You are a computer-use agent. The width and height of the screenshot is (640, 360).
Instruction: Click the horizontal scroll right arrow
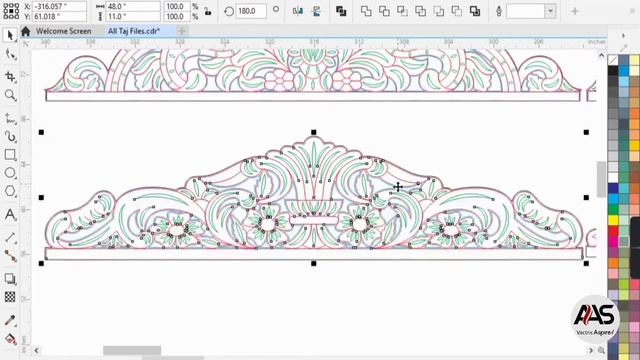[x=591, y=350]
